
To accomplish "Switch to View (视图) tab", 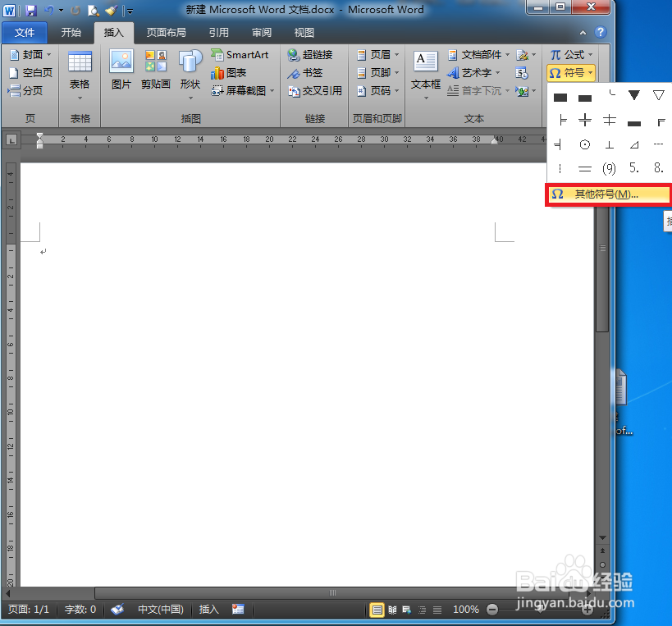I will point(304,33).
